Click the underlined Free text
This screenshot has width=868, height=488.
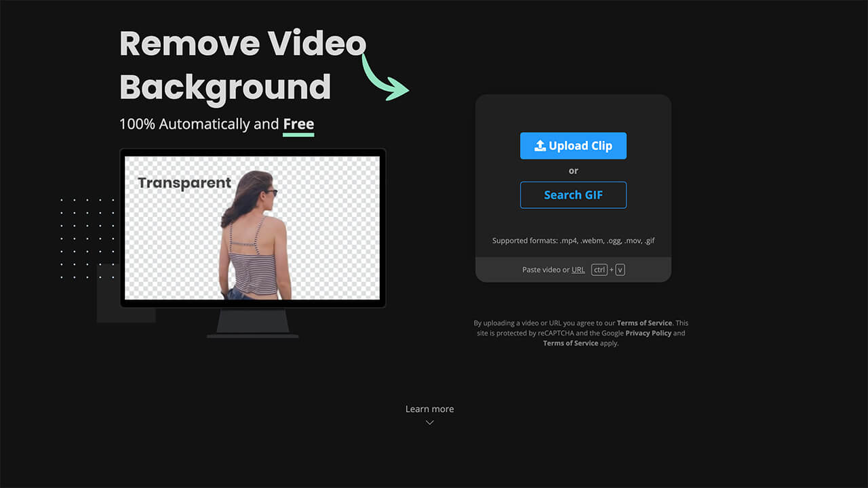coord(298,124)
